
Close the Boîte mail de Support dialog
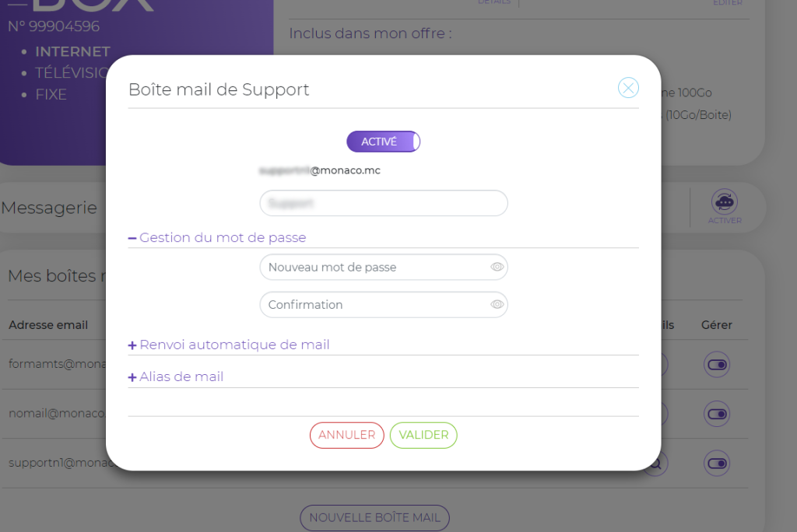628,88
